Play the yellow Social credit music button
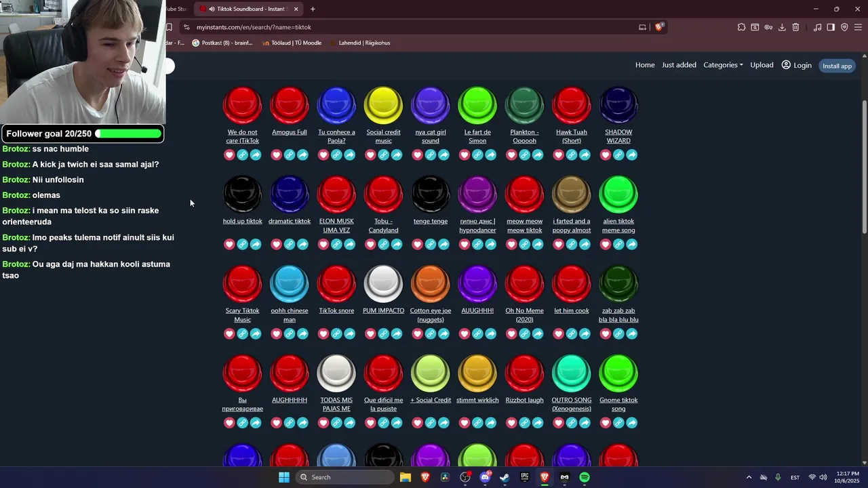The height and width of the screenshot is (488, 868). point(384,105)
